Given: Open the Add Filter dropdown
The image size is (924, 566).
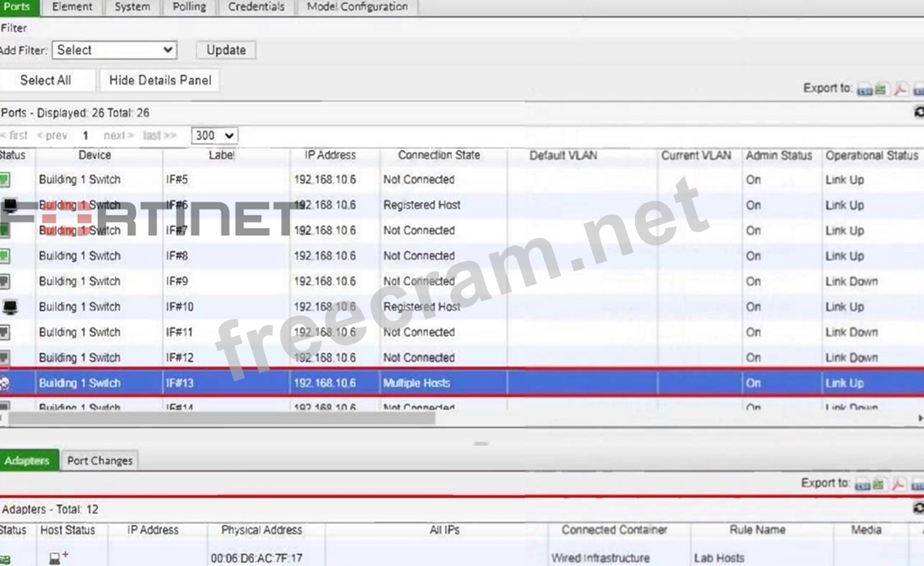Looking at the screenshot, I should point(114,50).
